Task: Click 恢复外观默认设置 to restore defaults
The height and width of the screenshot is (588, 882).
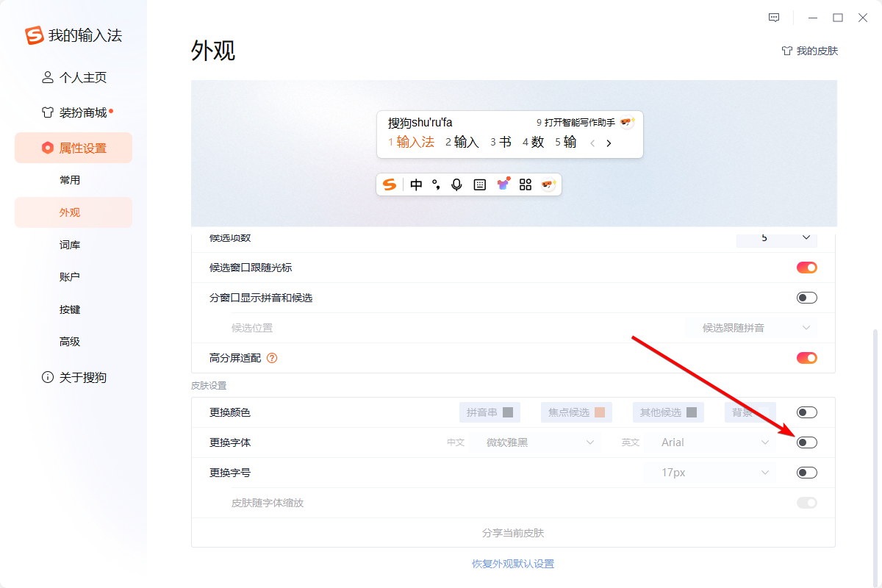Action: click(x=514, y=563)
